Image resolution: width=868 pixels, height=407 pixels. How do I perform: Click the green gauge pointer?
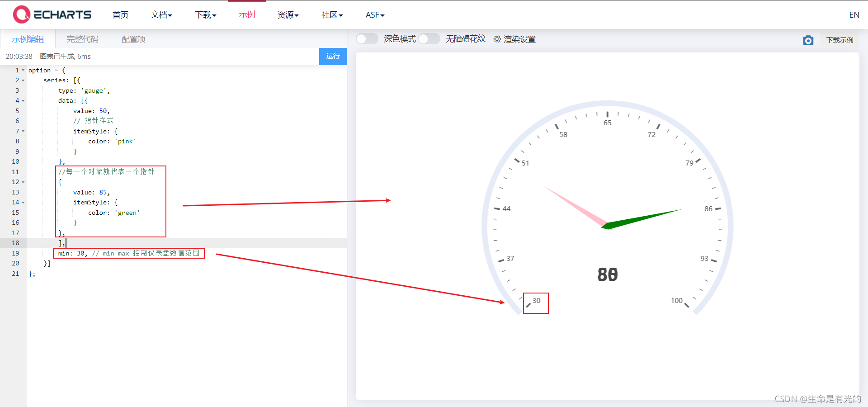click(641, 219)
